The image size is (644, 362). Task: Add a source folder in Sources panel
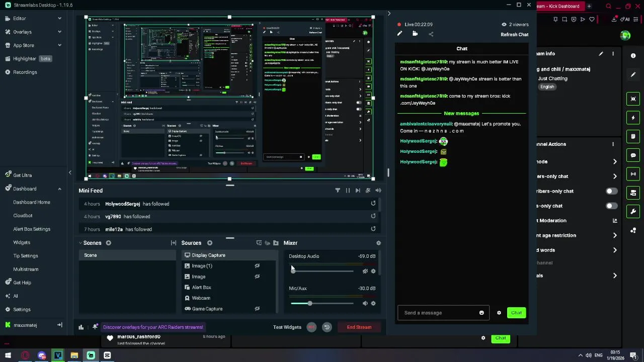(276, 243)
